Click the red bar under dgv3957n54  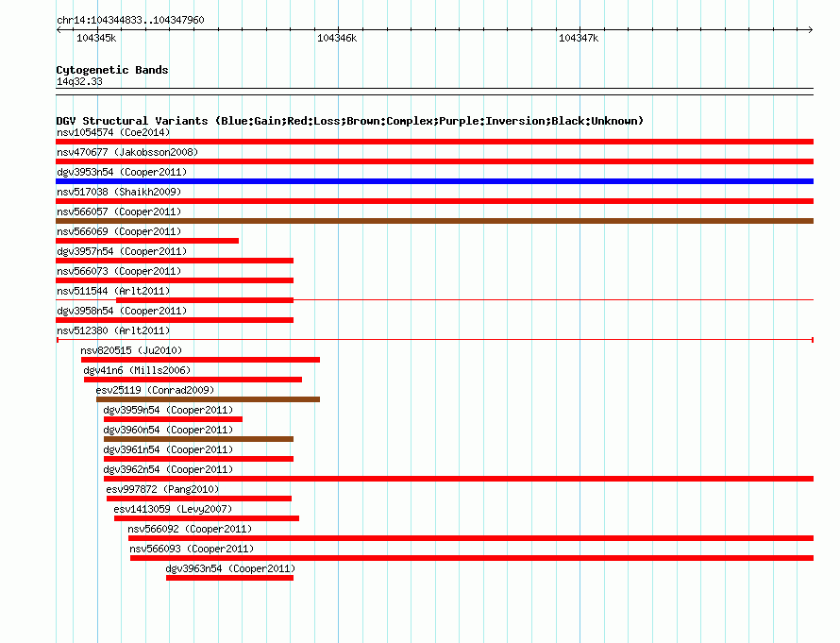tap(175, 261)
